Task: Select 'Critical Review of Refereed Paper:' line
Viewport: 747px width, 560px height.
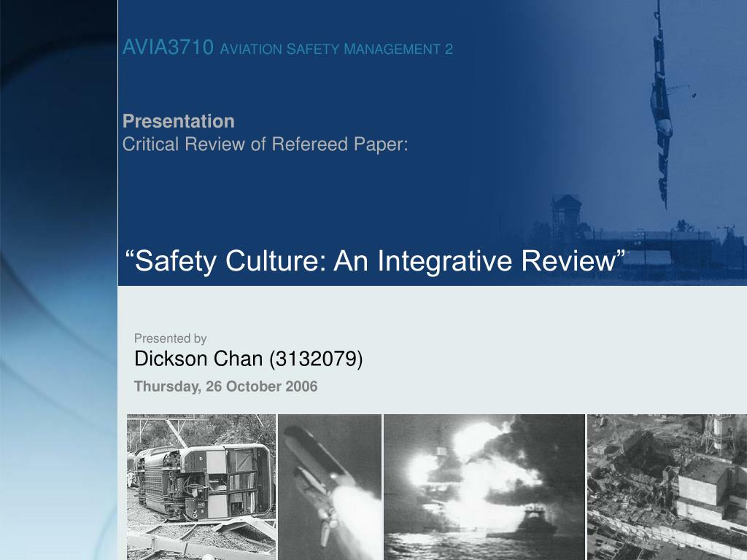Action: point(266,144)
